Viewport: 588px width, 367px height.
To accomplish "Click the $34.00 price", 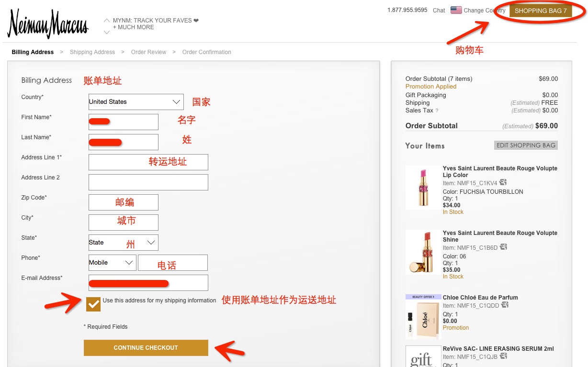I will point(452,205).
